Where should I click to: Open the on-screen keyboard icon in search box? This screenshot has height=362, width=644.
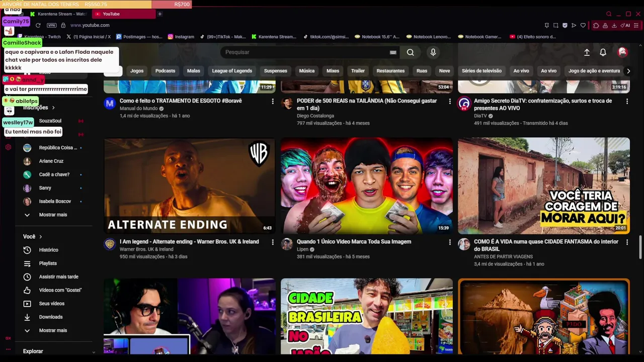[393, 52]
